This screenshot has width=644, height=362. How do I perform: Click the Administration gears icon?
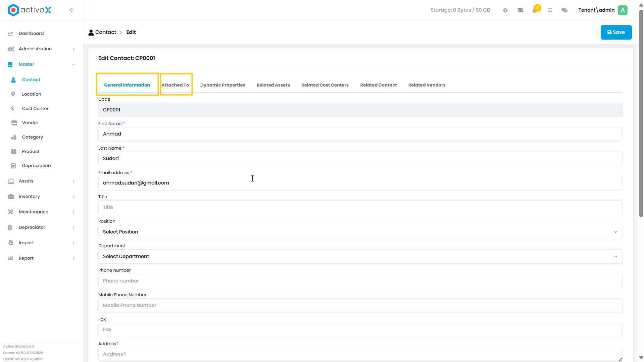tap(11, 49)
